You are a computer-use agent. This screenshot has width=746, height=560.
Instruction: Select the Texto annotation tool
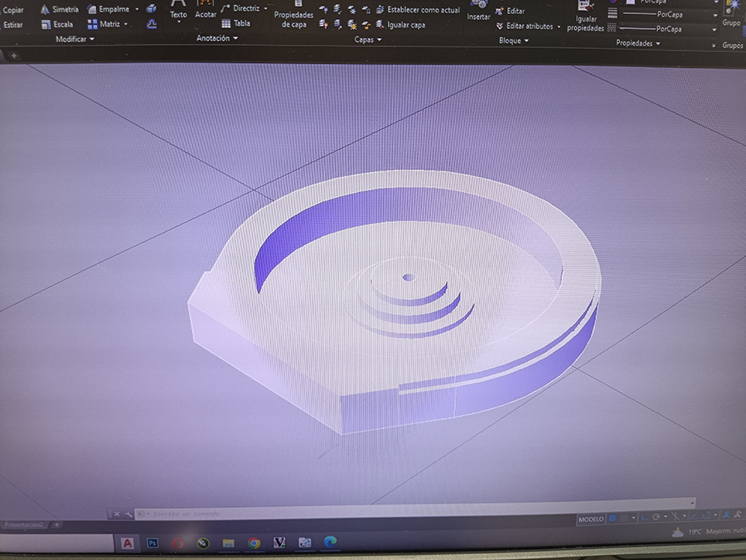tap(178, 11)
